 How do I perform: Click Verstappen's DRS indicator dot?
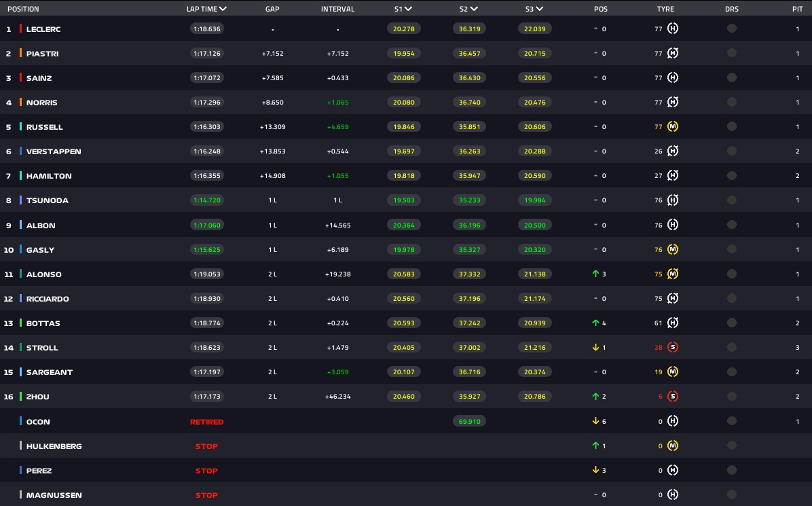point(731,151)
